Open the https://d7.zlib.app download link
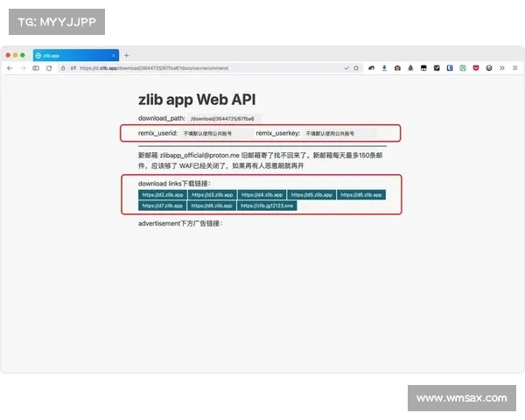 coord(163,206)
